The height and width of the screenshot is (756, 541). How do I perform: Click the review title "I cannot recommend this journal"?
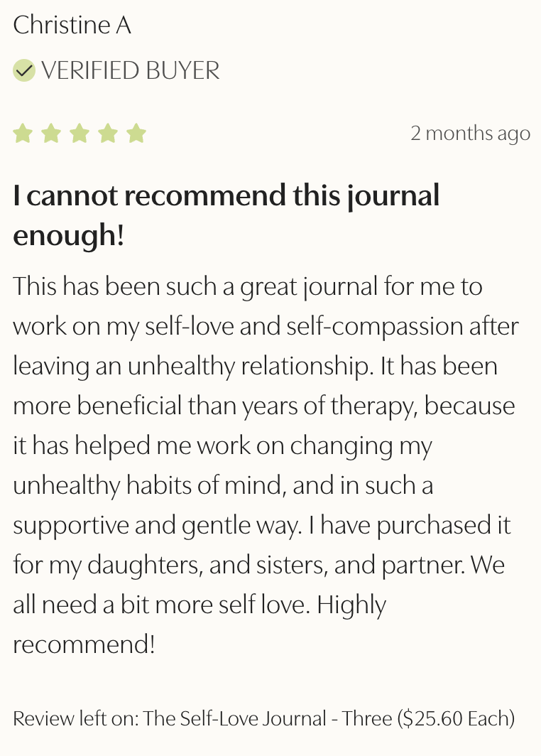[226, 195]
